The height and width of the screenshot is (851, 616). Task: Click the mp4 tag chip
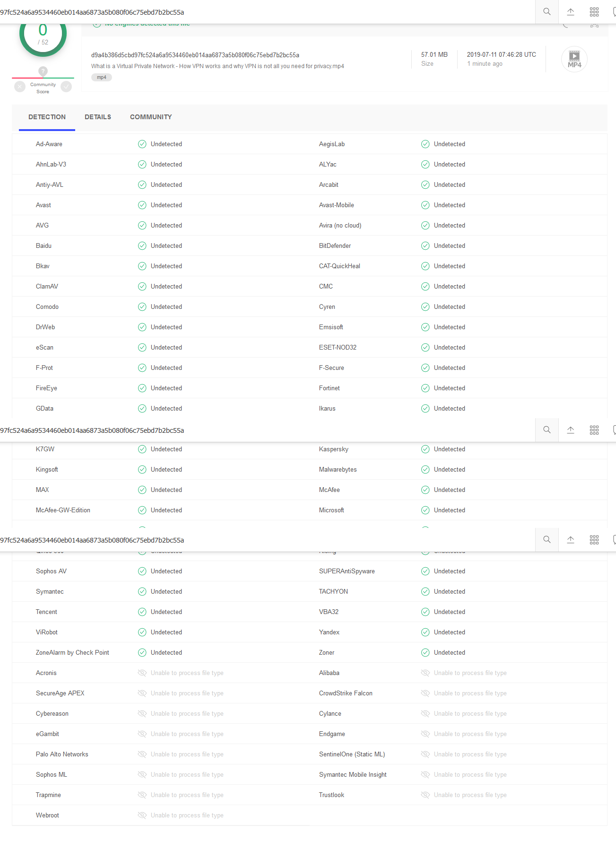(102, 77)
